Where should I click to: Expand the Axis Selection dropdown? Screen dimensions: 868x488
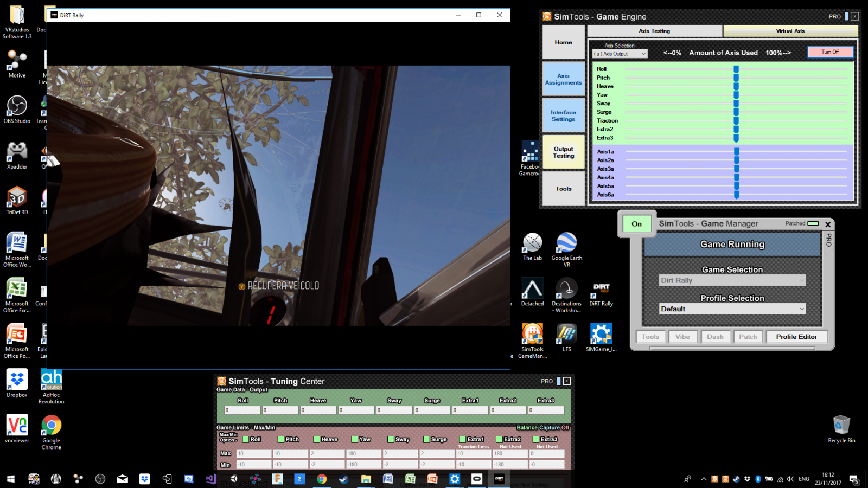(x=620, y=54)
